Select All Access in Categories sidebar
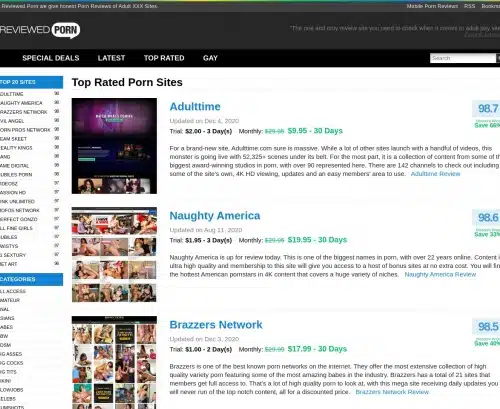The width and height of the screenshot is (500, 409). pyautogui.click(x=13, y=291)
